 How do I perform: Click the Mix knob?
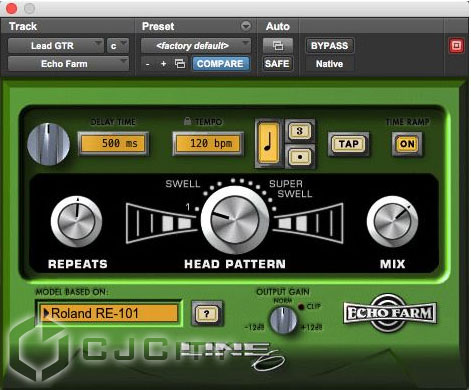[392, 221]
